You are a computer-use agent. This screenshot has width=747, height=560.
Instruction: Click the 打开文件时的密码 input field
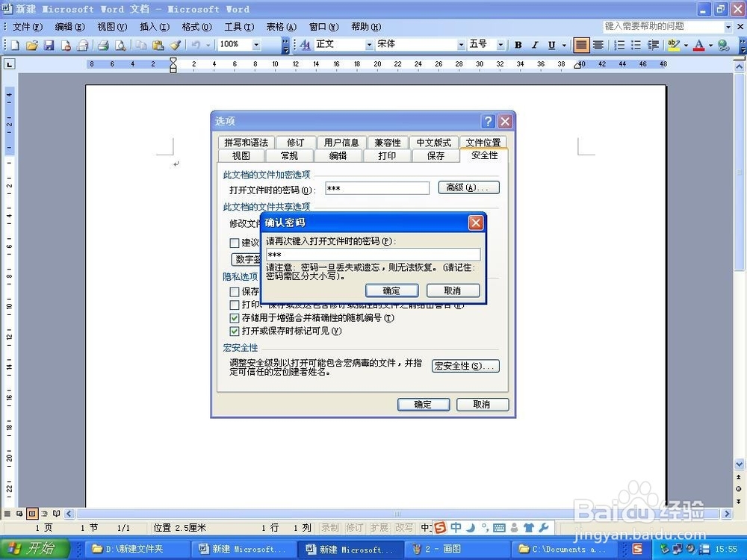(x=377, y=188)
